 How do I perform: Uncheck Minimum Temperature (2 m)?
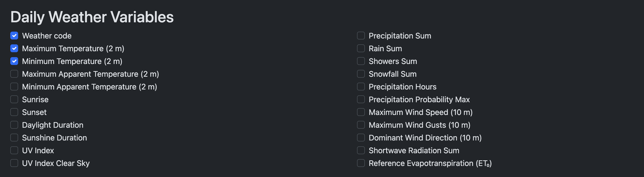click(x=14, y=61)
